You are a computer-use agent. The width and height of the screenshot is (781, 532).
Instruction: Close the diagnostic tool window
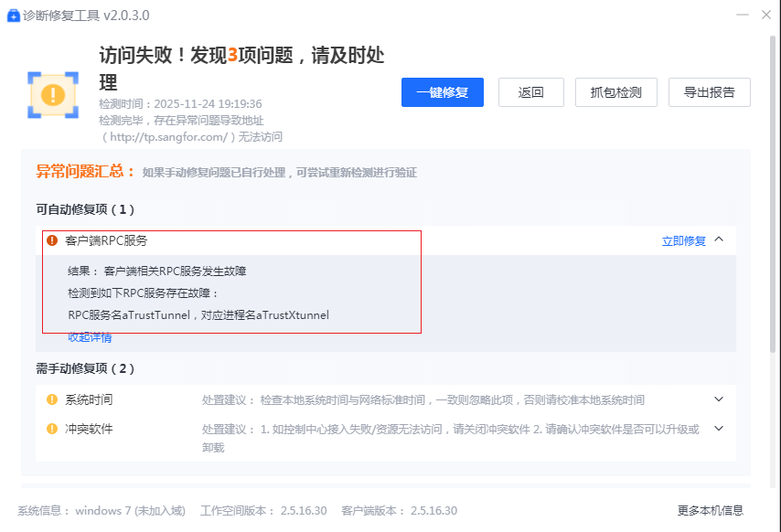pos(766,16)
